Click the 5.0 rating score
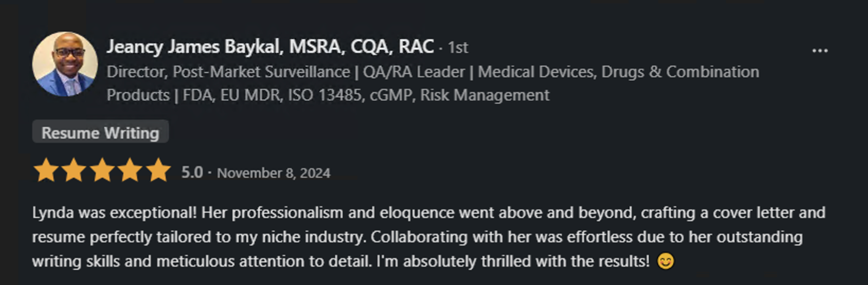868x285 pixels. click(x=192, y=172)
